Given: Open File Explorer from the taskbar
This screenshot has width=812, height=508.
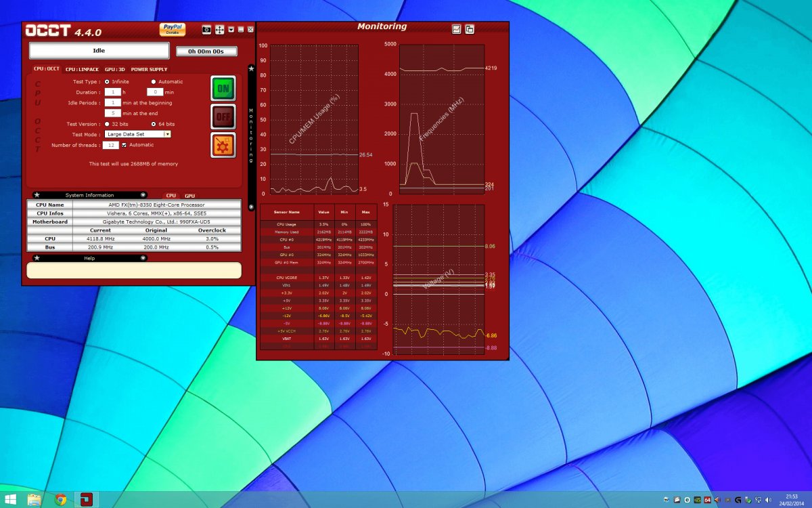Looking at the screenshot, I should [34, 499].
